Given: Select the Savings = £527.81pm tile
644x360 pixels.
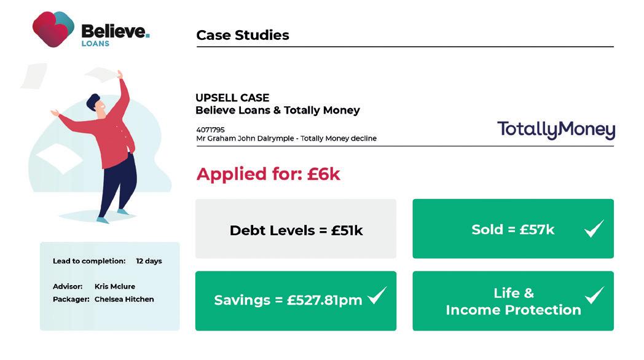Looking at the screenshot, I should [296, 300].
